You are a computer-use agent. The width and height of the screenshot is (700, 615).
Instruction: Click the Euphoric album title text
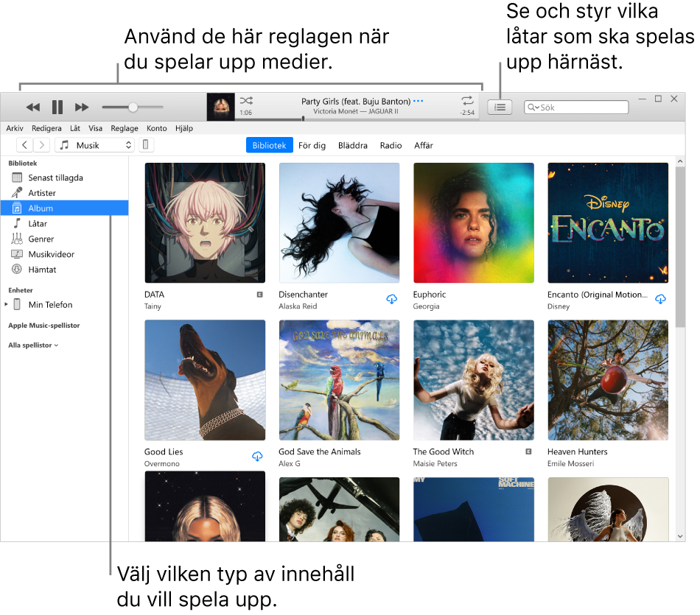click(430, 295)
